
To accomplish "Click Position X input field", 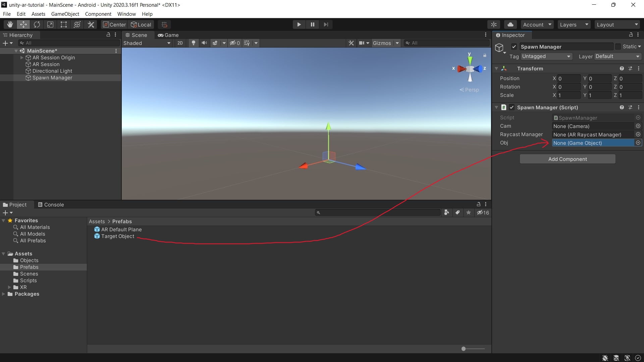I will pos(569,78).
